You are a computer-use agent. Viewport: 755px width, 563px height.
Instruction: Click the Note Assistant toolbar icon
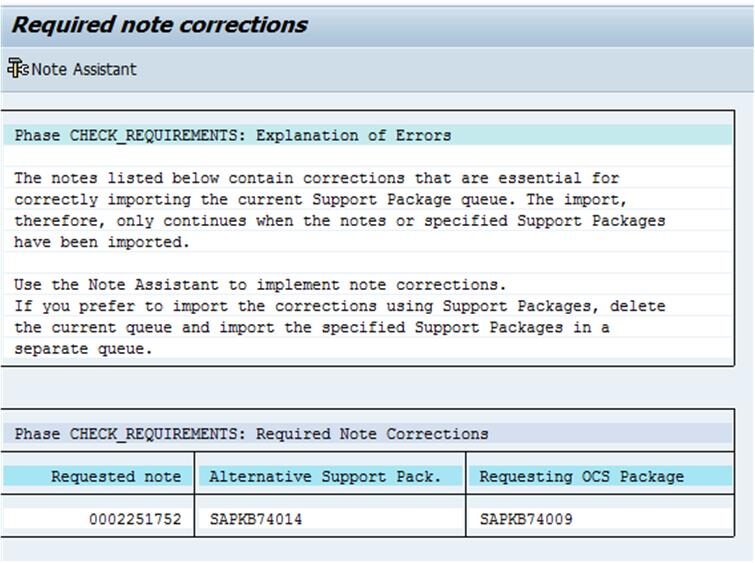pyautogui.click(x=17, y=69)
